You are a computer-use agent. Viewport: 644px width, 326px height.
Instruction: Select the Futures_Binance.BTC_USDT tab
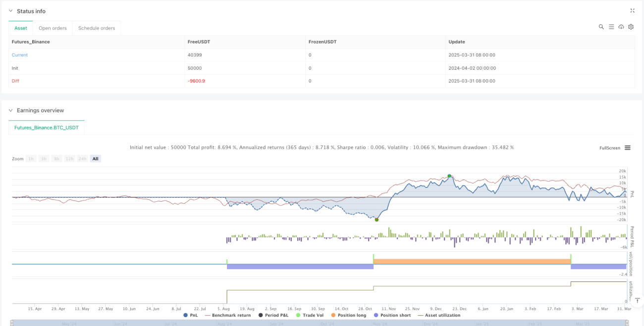point(47,128)
